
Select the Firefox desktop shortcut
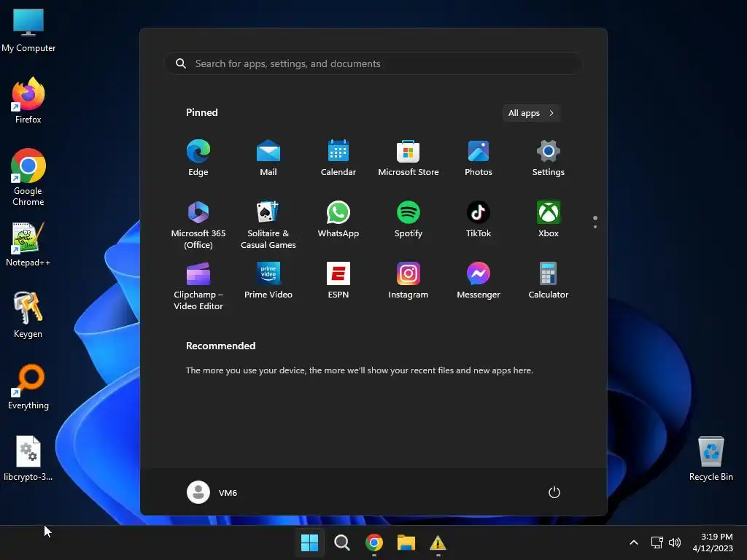pyautogui.click(x=28, y=101)
